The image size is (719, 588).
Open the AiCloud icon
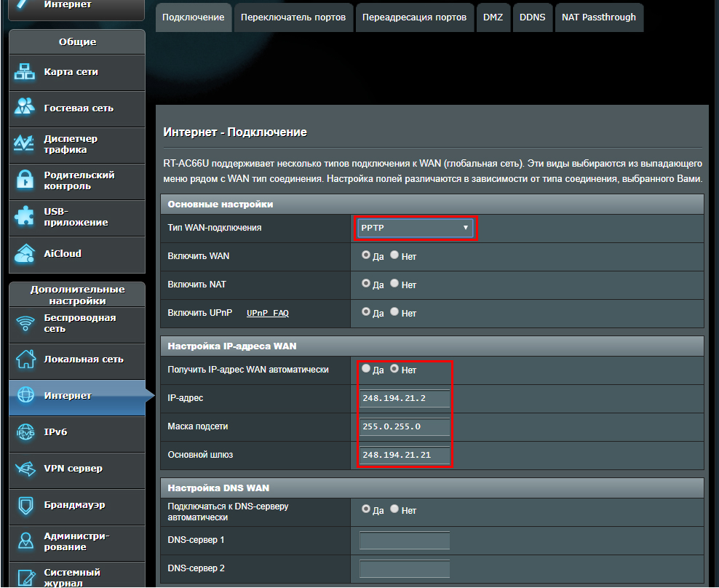click(x=25, y=254)
